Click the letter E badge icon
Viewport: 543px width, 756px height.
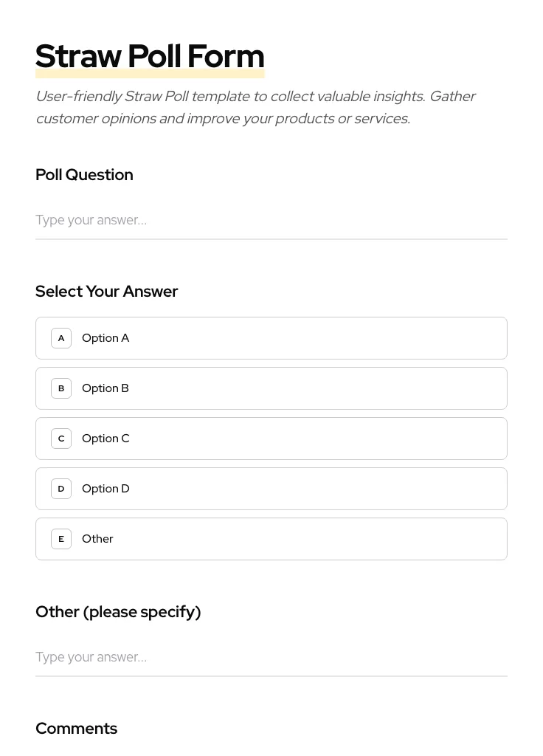[61, 539]
